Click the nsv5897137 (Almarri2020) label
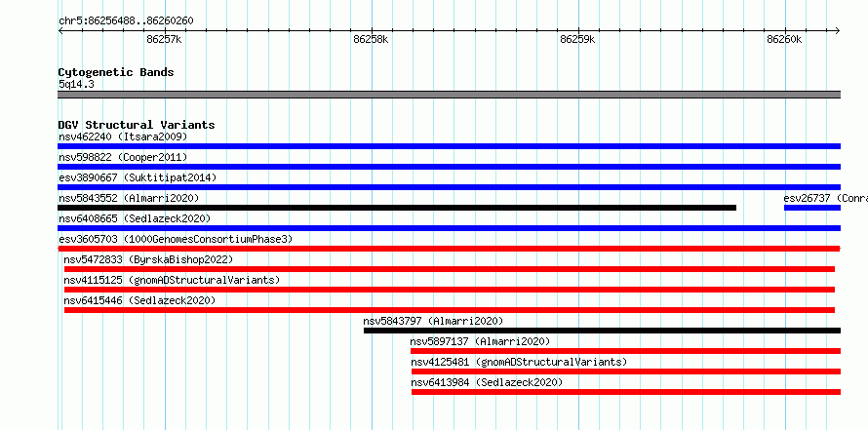This screenshot has height=430, width=868. 481,341
